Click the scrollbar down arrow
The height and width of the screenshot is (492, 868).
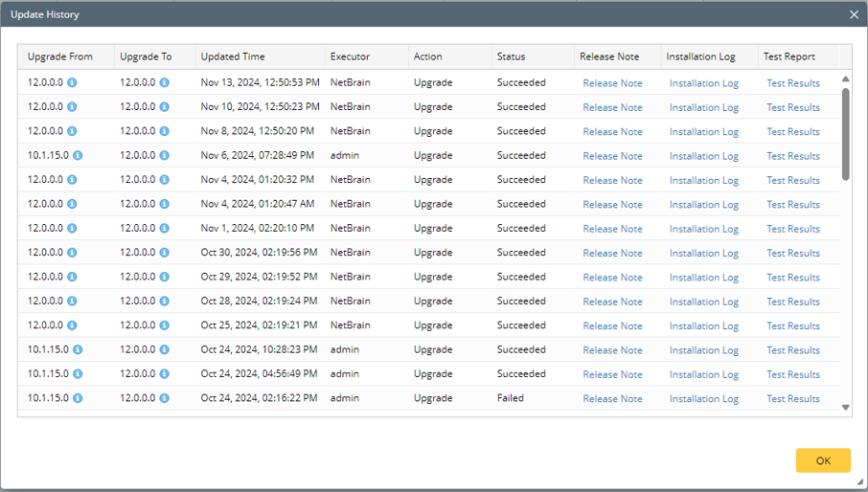[845, 408]
